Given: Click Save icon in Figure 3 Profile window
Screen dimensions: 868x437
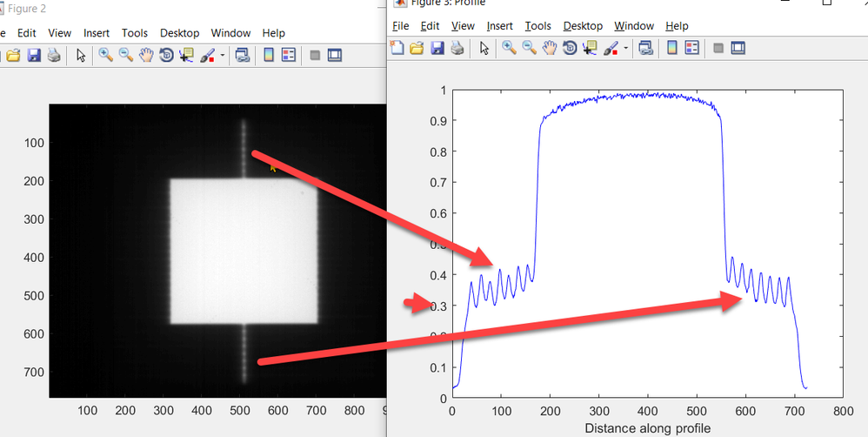Looking at the screenshot, I should pyautogui.click(x=437, y=48).
